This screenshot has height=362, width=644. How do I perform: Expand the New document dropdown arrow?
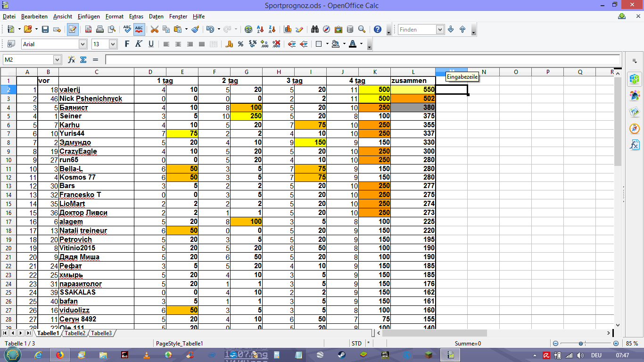coord(19,29)
